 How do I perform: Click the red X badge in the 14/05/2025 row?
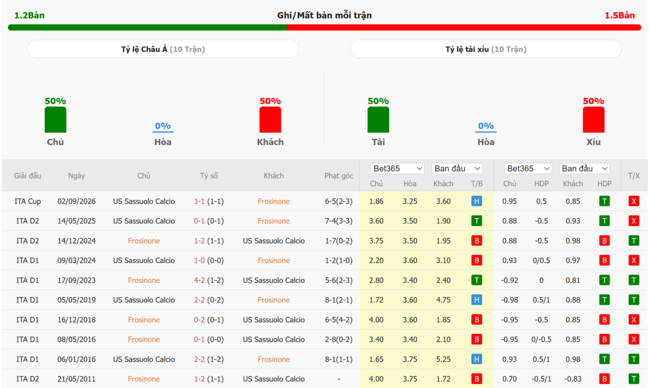[x=633, y=221]
